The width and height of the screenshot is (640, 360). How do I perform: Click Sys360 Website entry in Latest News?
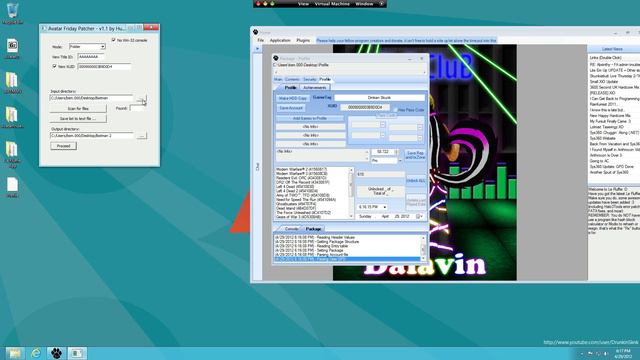[602, 138]
